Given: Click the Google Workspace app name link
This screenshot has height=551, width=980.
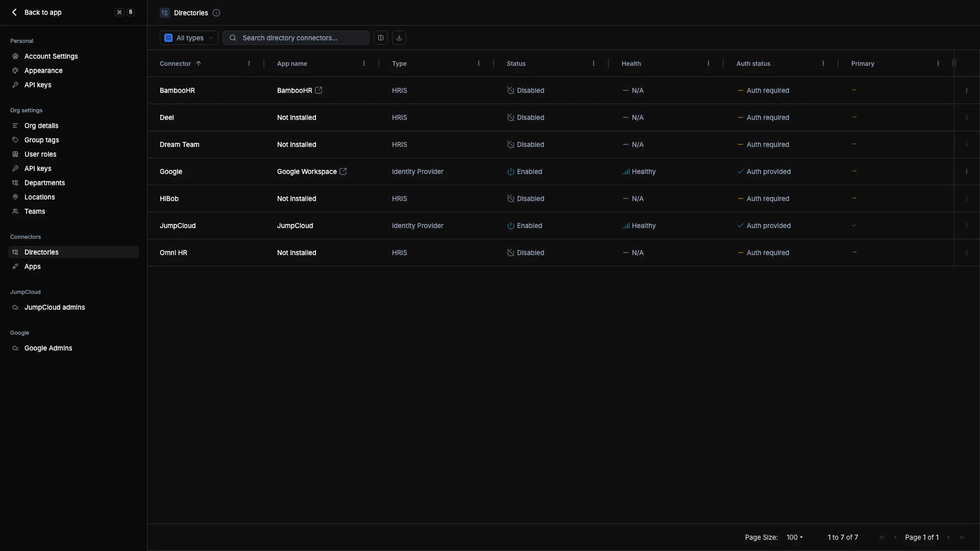Looking at the screenshot, I should (307, 171).
